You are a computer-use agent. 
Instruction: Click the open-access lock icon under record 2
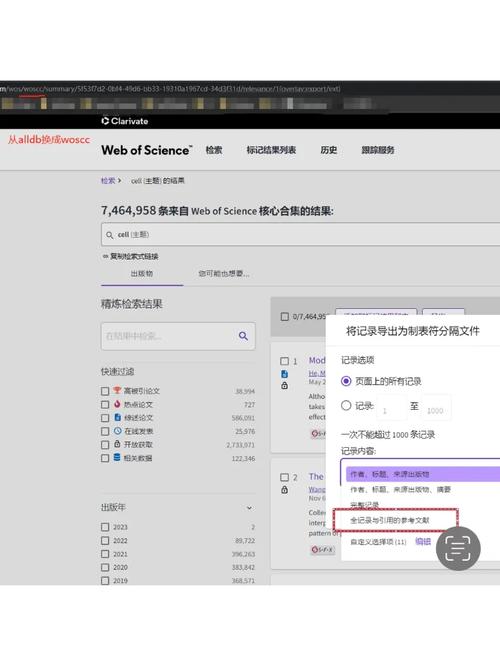(284, 490)
